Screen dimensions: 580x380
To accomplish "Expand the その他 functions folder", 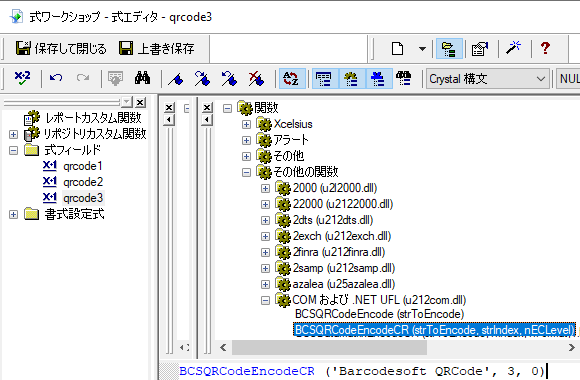I will pos(246,156).
